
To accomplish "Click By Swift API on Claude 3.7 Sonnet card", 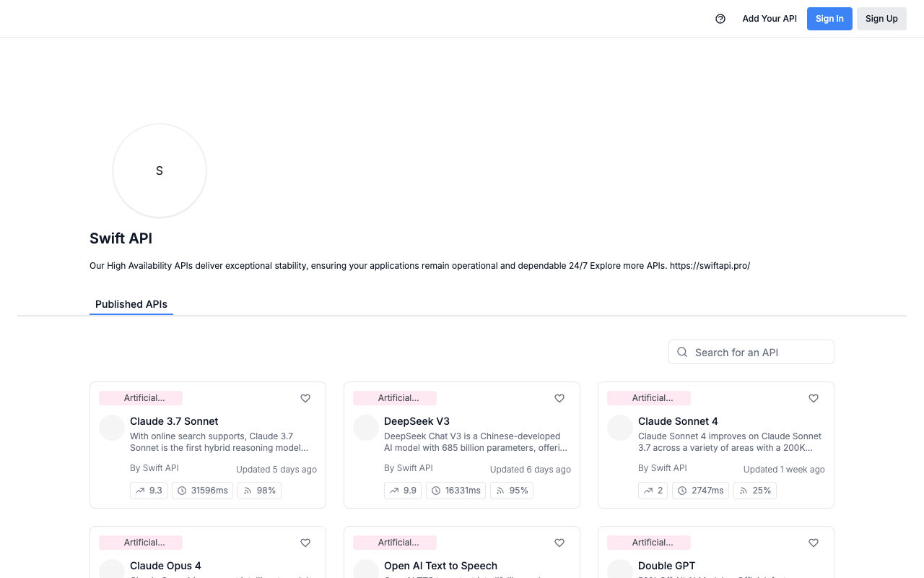I will [154, 468].
